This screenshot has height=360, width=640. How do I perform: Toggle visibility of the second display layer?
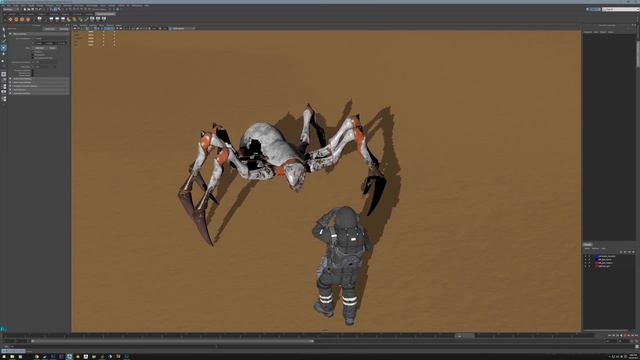pos(585,260)
